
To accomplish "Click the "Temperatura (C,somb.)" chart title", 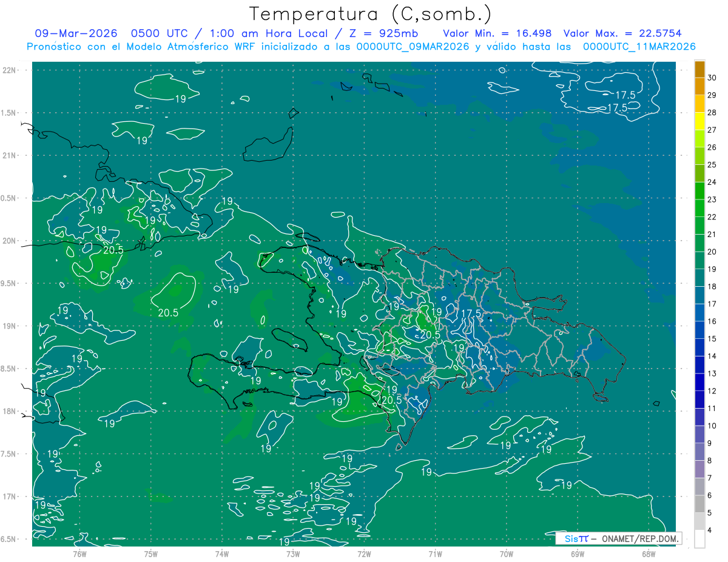I will [x=370, y=14].
